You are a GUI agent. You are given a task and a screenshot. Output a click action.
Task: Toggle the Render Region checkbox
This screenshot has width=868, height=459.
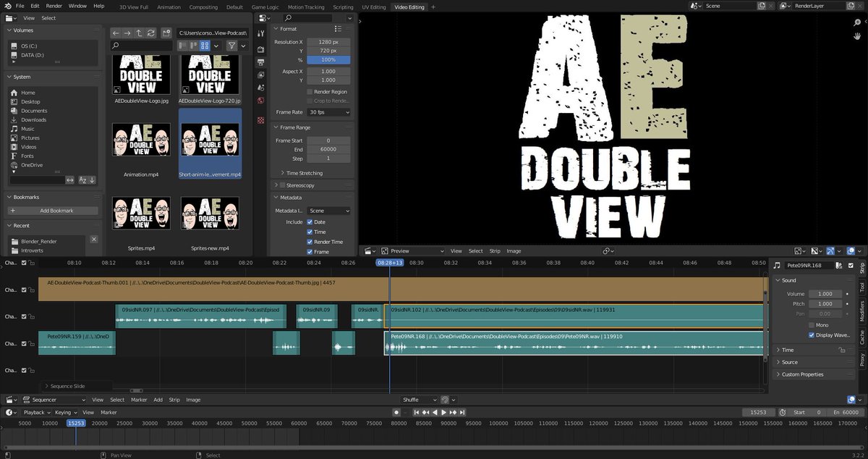click(310, 92)
